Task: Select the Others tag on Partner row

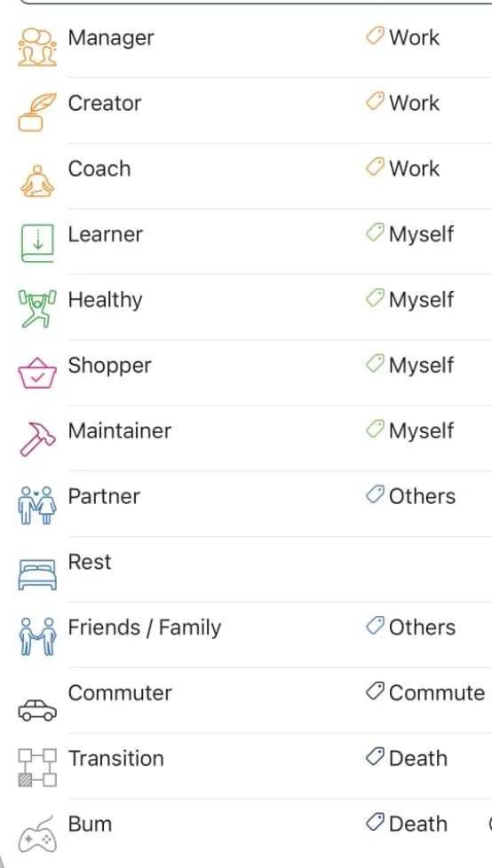Action: click(x=410, y=496)
